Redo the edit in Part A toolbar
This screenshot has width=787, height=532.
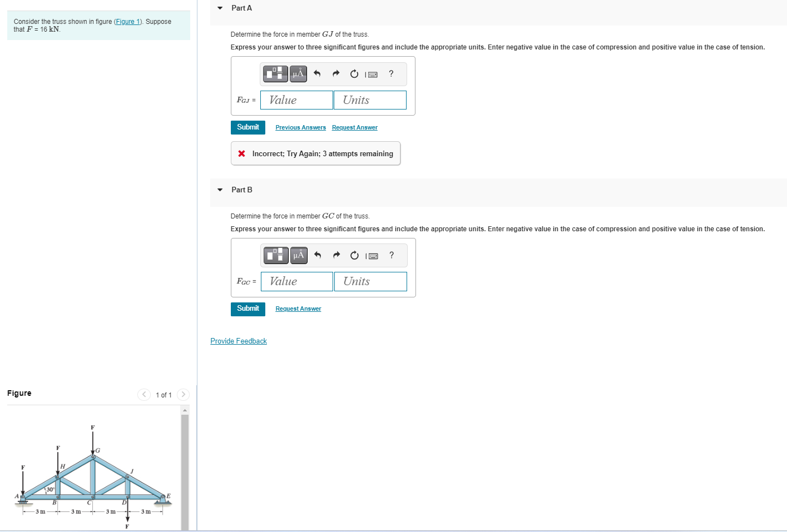[336, 73]
